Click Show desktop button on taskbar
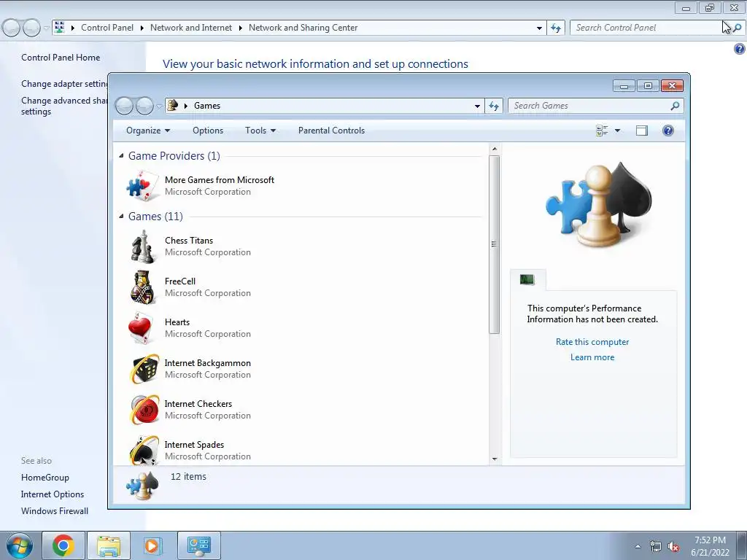Viewport: 747px width, 560px height. pyautogui.click(x=742, y=545)
